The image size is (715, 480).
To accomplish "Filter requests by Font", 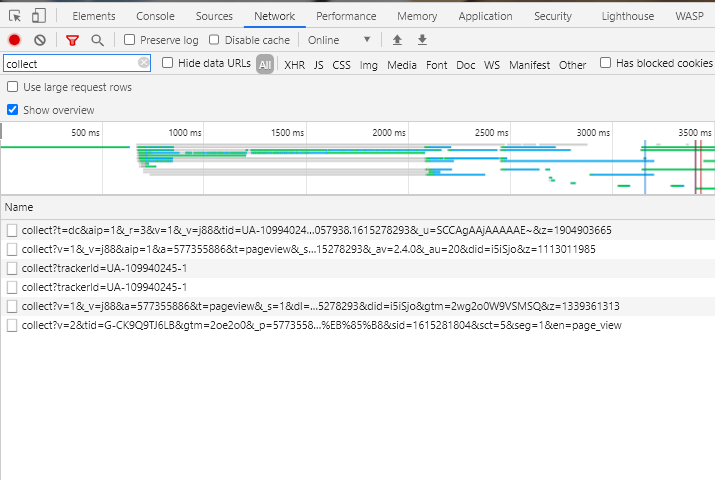I will [436, 65].
